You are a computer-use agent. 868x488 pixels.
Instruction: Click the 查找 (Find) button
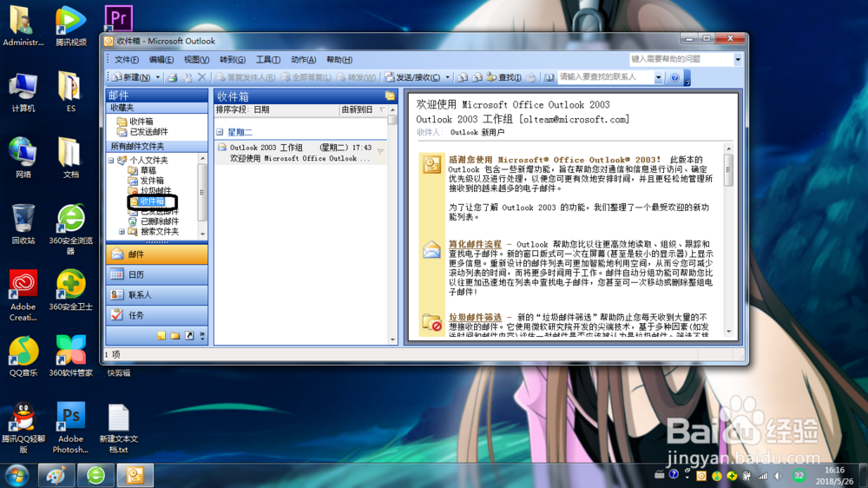click(503, 77)
